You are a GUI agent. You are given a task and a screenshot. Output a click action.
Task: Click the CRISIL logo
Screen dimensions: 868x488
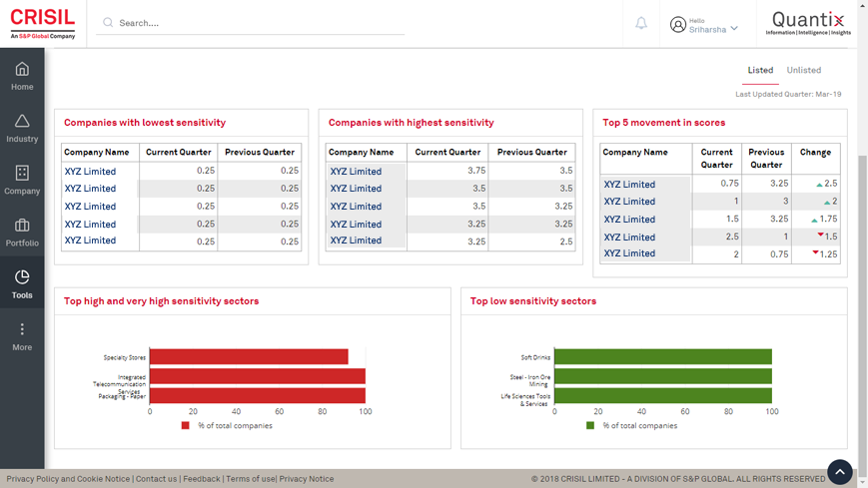click(43, 23)
